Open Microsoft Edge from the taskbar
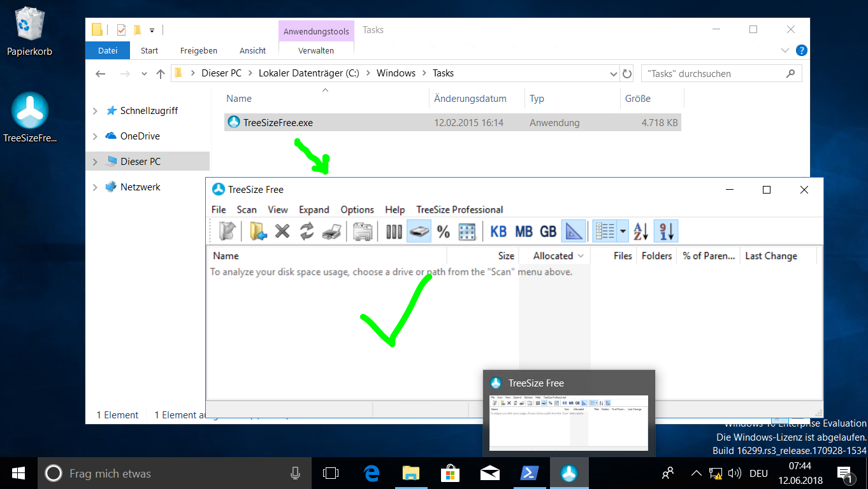The image size is (868, 489). [372, 473]
